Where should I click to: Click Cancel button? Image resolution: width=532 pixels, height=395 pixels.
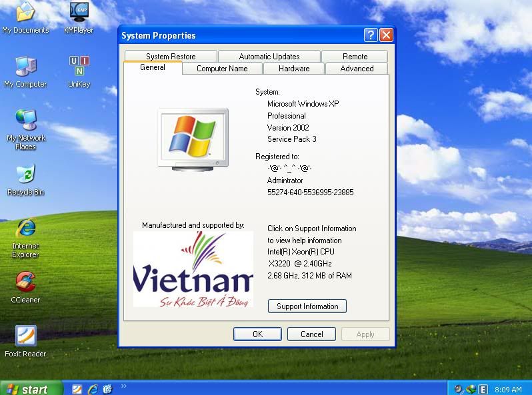point(311,334)
